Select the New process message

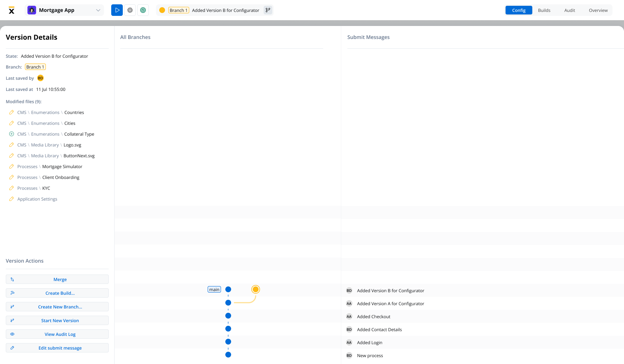click(x=370, y=356)
